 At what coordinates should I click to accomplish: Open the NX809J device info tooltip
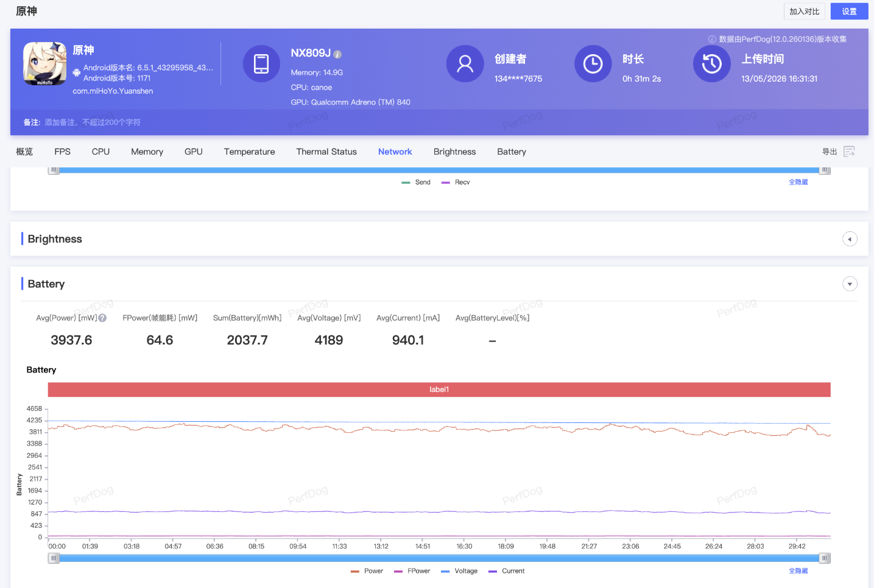pos(338,54)
